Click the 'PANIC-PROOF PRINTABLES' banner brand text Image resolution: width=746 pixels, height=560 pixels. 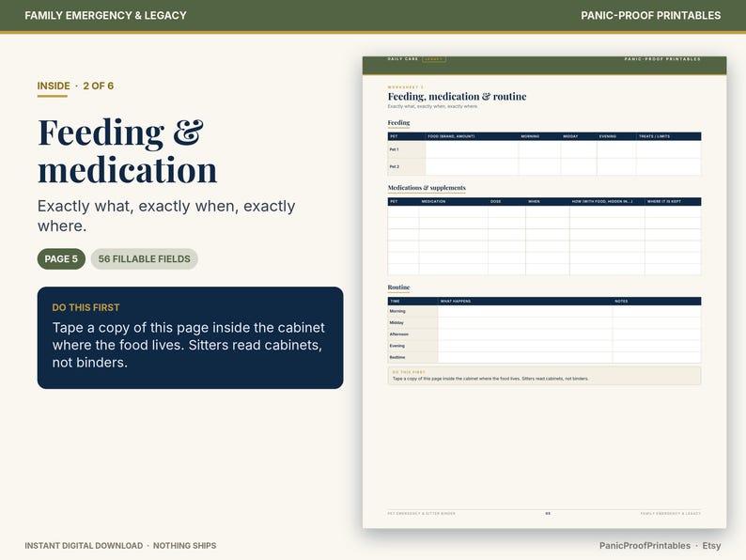[650, 15]
